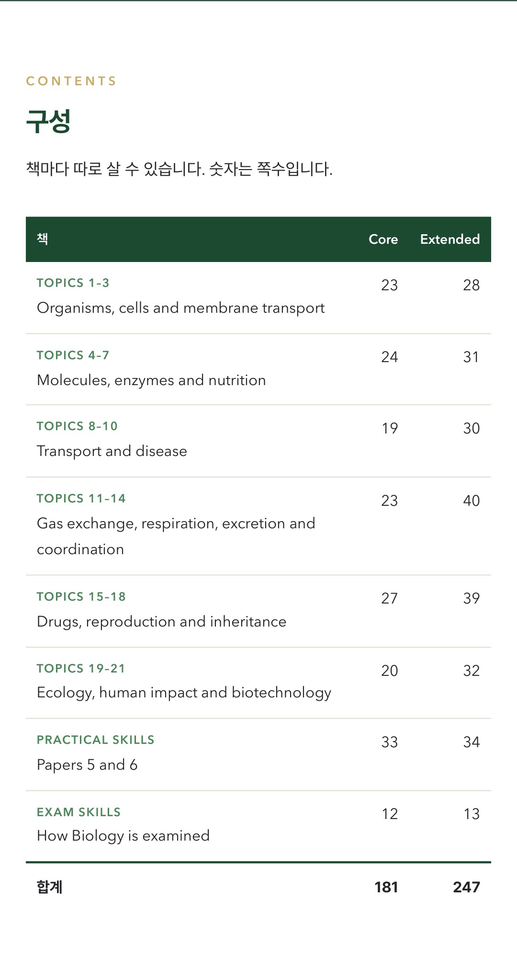This screenshot has height=980, width=517.
Task: Click the TOPICS 8–10 label
Action: click(77, 426)
